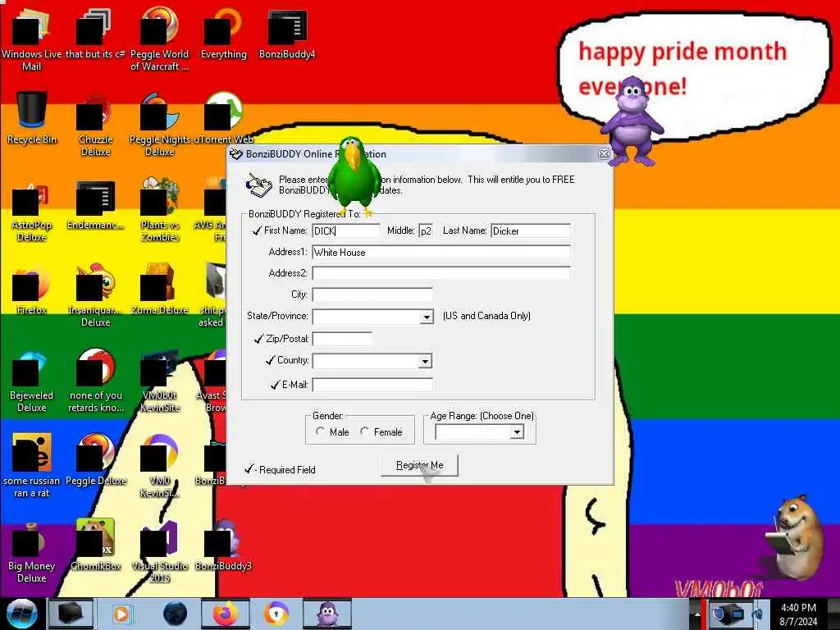Show hidden system tray icons
The image size is (840, 630).
697,614
